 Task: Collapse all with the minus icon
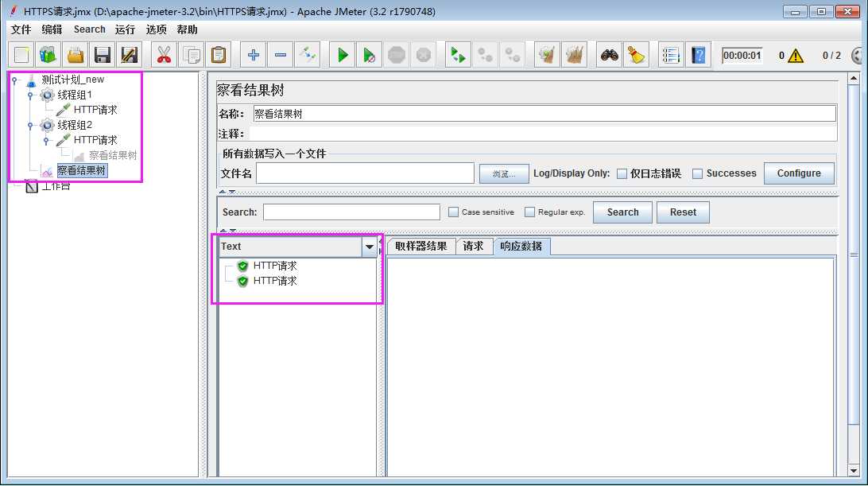[x=281, y=55]
